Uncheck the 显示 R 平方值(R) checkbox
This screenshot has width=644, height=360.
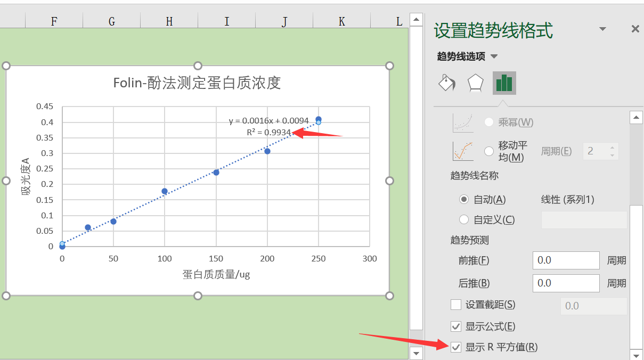coord(456,347)
